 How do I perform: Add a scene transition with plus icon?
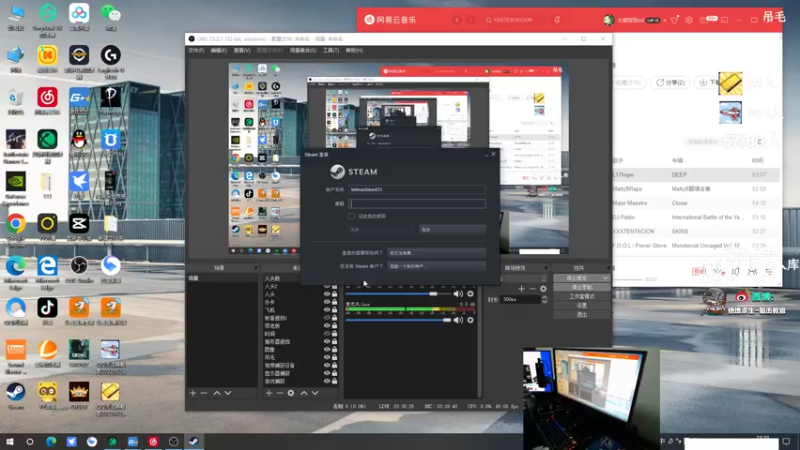[521, 289]
